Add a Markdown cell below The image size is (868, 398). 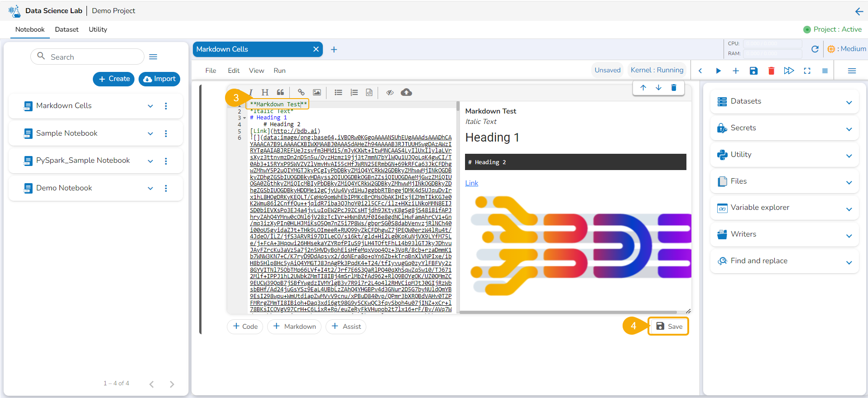[294, 327]
